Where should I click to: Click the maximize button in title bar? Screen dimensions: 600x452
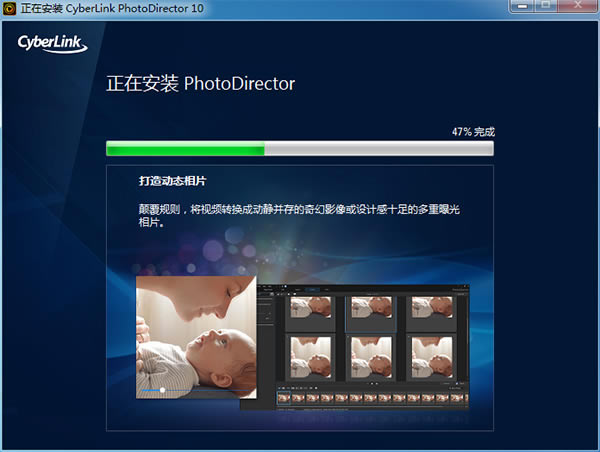click(546, 6)
